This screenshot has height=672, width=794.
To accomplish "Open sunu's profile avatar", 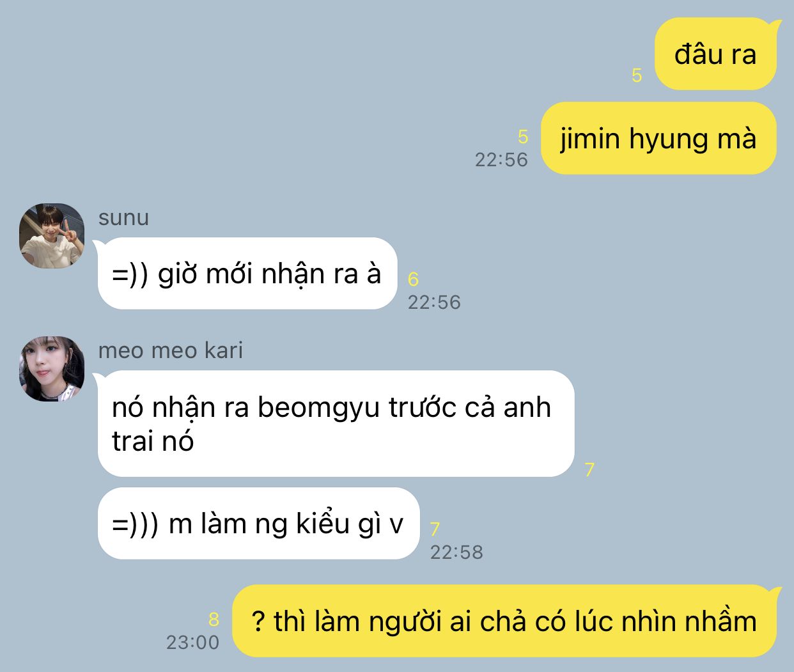I will [x=52, y=236].
